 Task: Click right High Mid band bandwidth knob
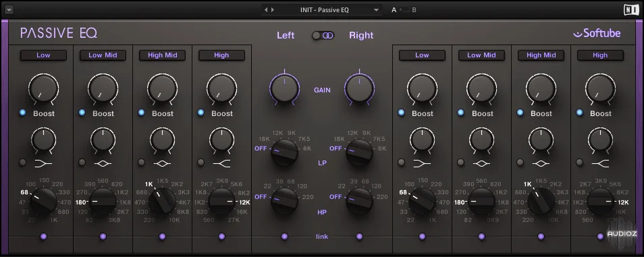pyautogui.click(x=541, y=140)
